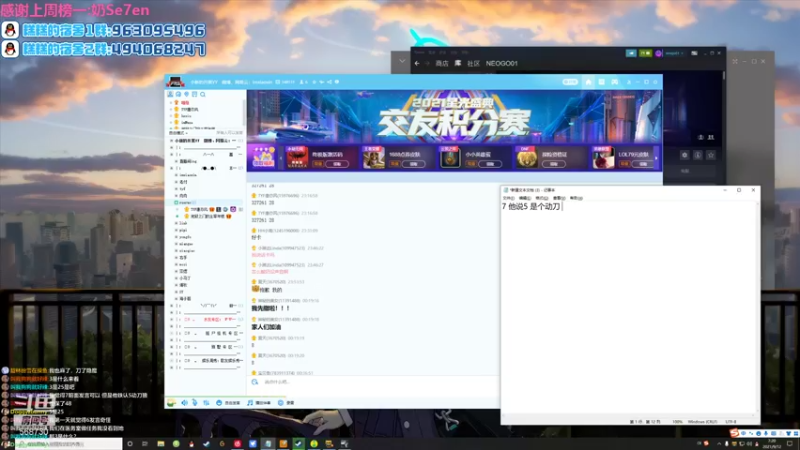Image resolution: width=800 pixels, height=450 pixels.
Task: Expand the chevron dropdown behind the Steam window
Action: tap(402, 61)
